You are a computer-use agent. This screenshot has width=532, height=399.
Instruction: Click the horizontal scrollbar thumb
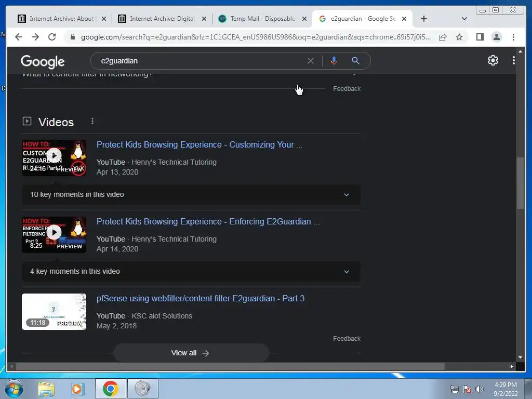coord(230,366)
